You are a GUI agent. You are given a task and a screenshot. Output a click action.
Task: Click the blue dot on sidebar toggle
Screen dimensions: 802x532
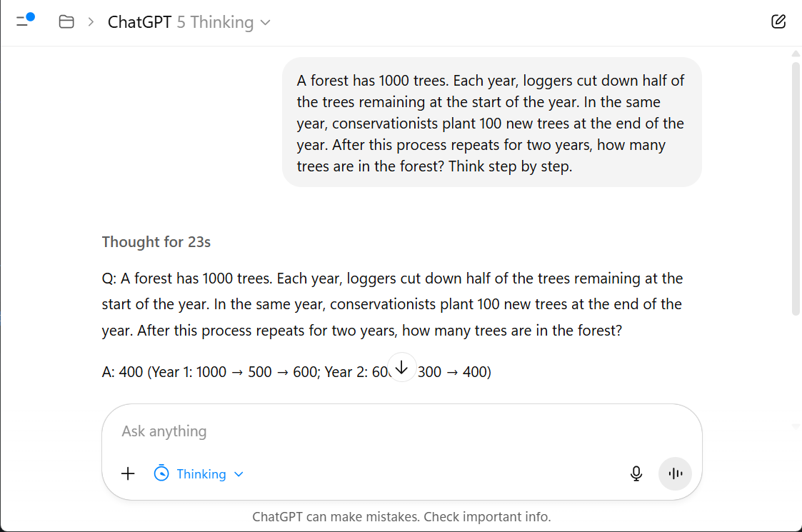pos(31,16)
